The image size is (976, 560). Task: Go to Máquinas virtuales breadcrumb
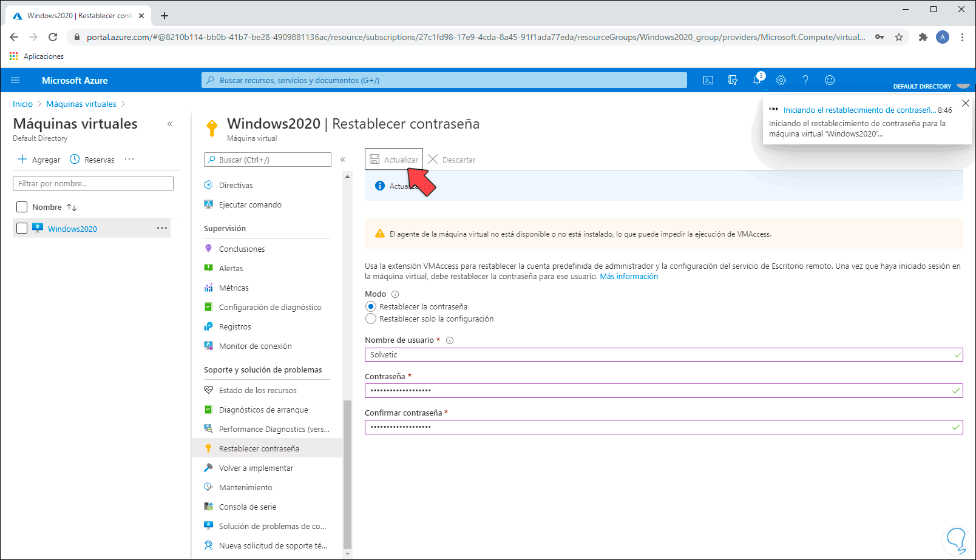tap(81, 104)
